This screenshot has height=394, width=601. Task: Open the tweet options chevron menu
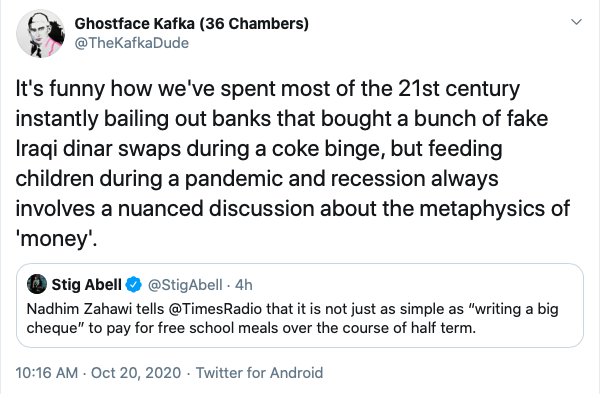[576, 22]
